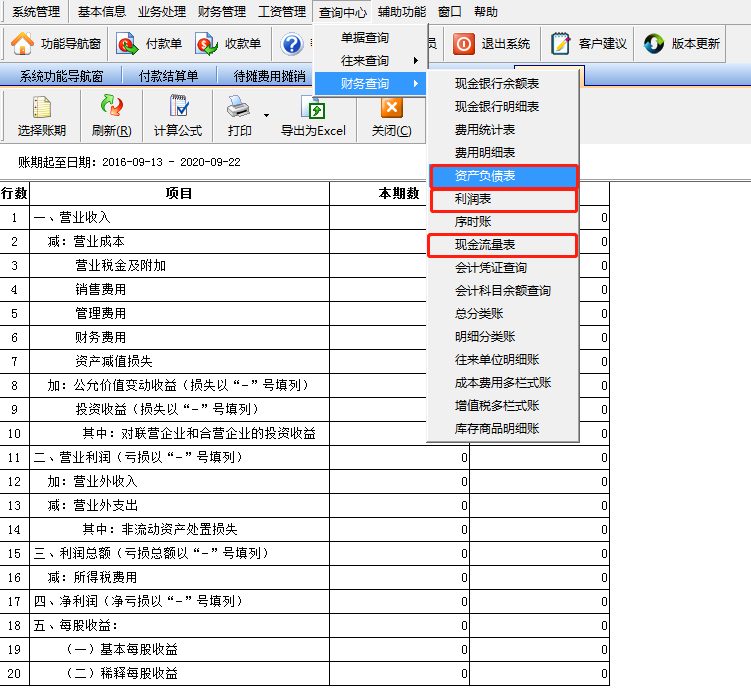Select 库存商品明细账 from the submenu
The image size is (751, 689).
click(x=503, y=428)
